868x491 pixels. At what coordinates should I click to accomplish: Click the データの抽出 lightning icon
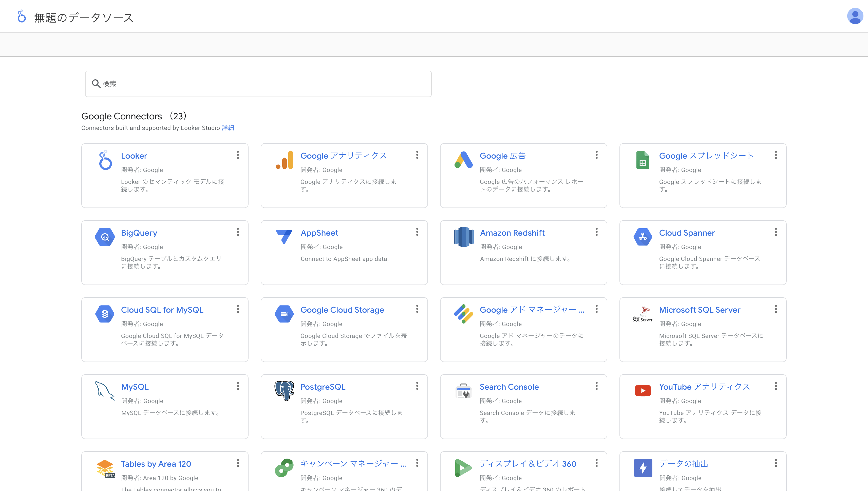tap(643, 468)
